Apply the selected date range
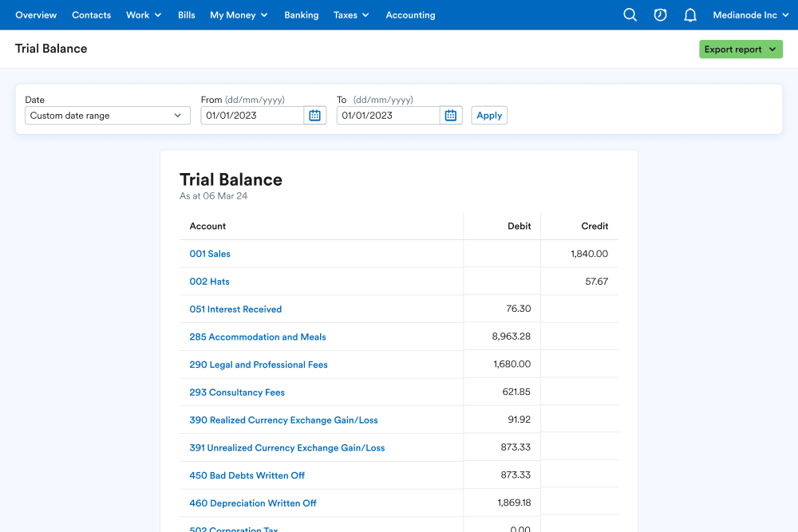 click(x=489, y=116)
